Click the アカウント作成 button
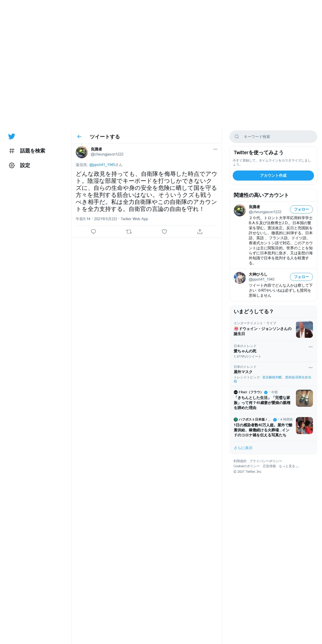The height and width of the screenshot is (644, 322). [x=273, y=176]
